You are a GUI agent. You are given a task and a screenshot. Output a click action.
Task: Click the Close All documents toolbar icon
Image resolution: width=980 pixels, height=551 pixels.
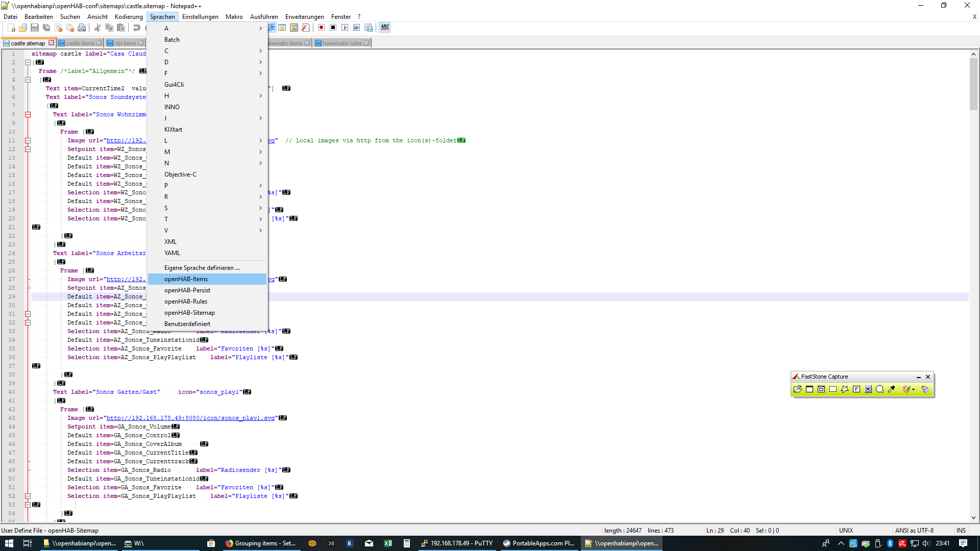point(70,28)
